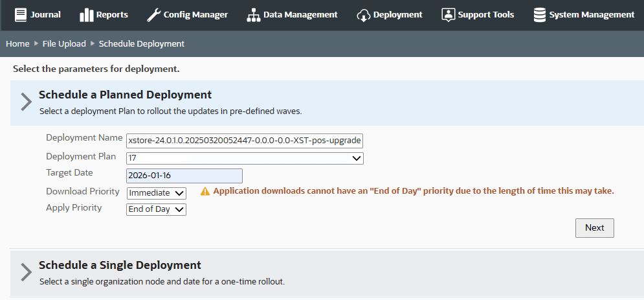
Task: Click the Deployment Name label
Action: point(84,137)
